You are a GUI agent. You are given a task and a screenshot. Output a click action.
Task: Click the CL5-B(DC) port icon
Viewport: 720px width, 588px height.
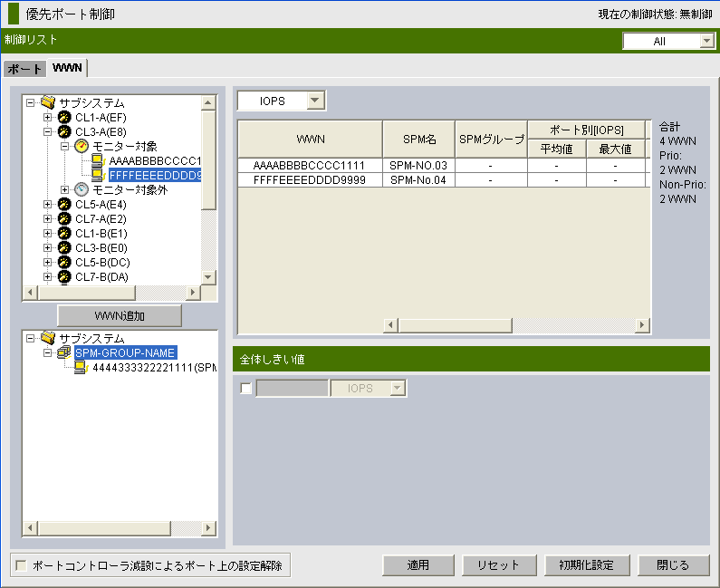click(x=64, y=262)
